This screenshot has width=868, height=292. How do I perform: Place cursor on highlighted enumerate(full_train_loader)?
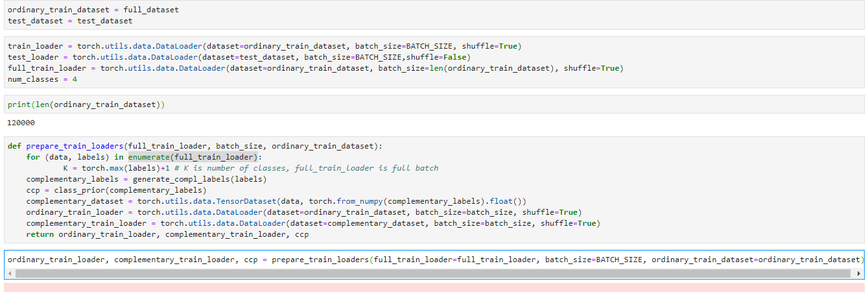click(x=194, y=157)
